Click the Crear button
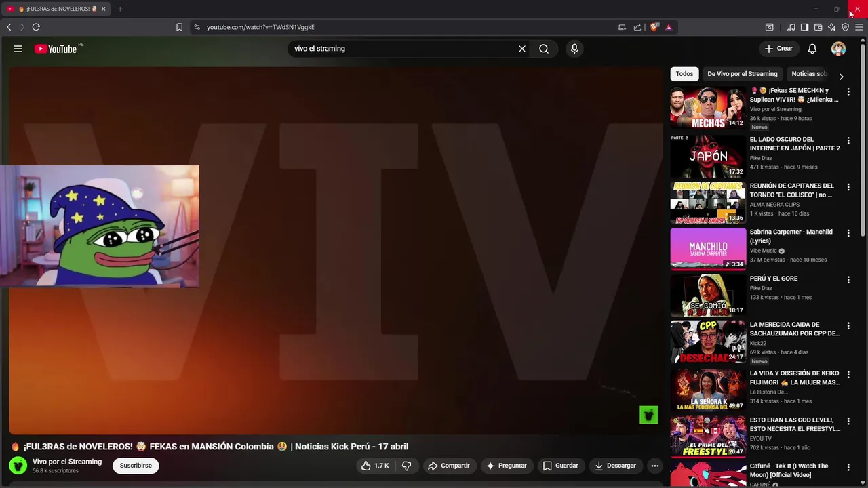This screenshot has height=488, width=868. [778, 49]
